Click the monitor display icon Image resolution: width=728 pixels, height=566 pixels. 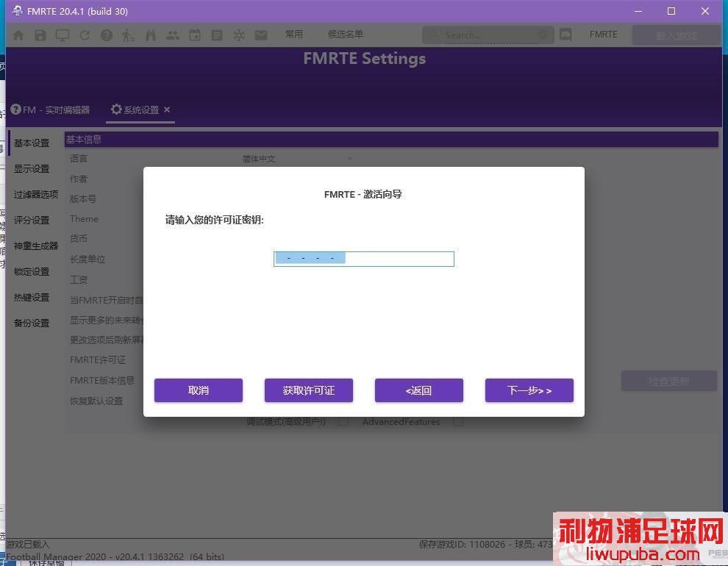[x=63, y=35]
